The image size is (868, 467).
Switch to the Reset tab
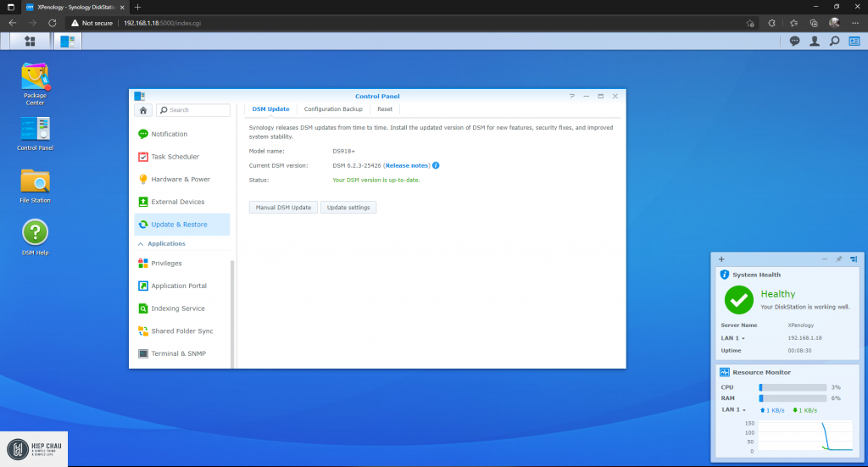[385, 109]
